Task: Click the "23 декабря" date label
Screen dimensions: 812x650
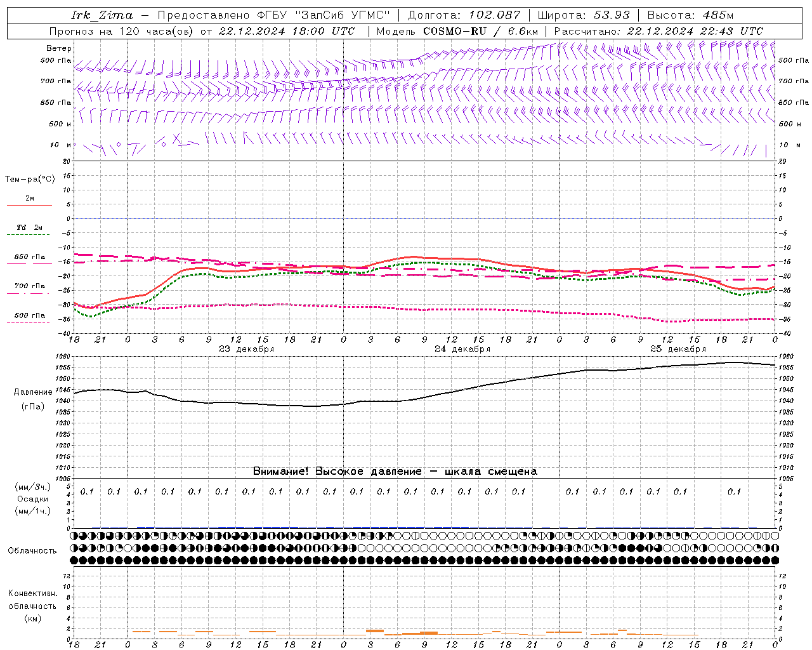Action: pyautogui.click(x=247, y=349)
